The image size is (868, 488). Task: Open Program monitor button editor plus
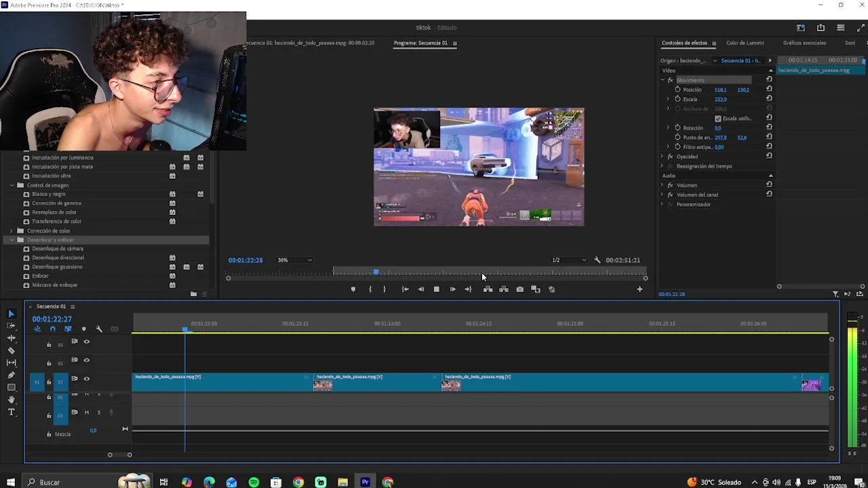click(639, 289)
